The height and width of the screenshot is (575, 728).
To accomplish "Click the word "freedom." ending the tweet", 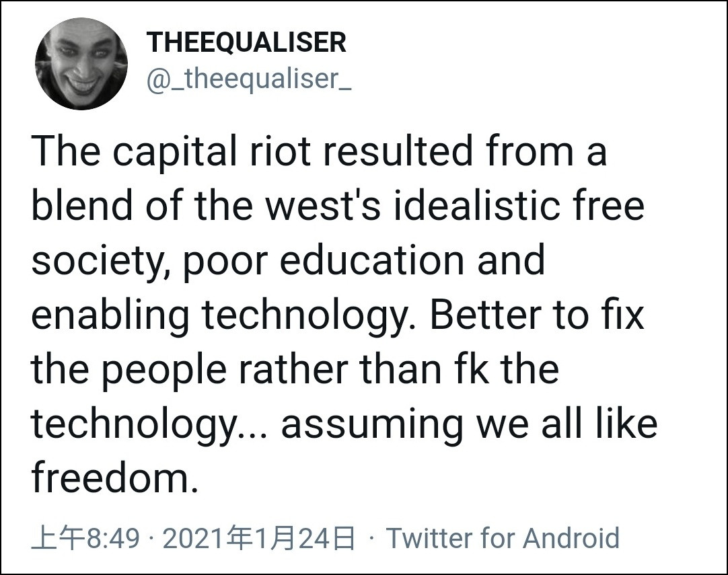I will [x=115, y=478].
